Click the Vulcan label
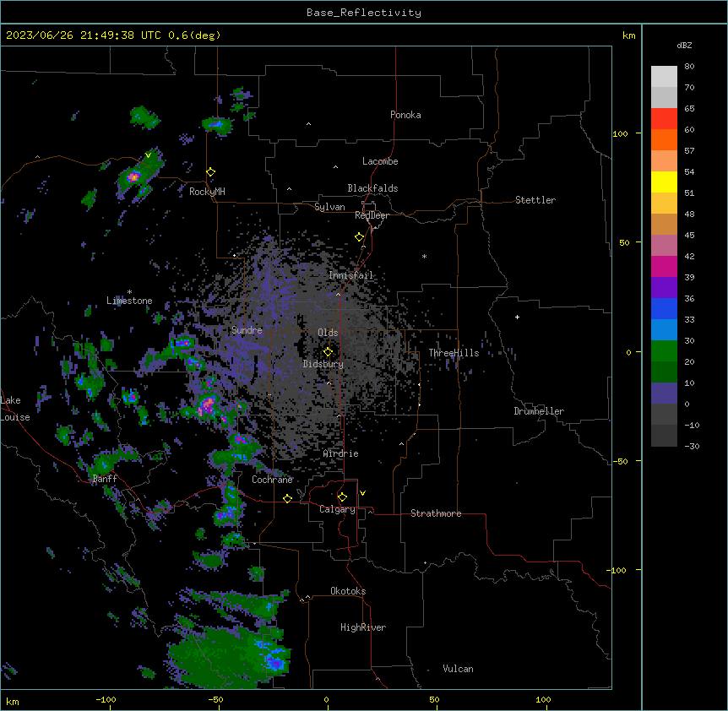The width and height of the screenshot is (728, 711). [x=458, y=669]
